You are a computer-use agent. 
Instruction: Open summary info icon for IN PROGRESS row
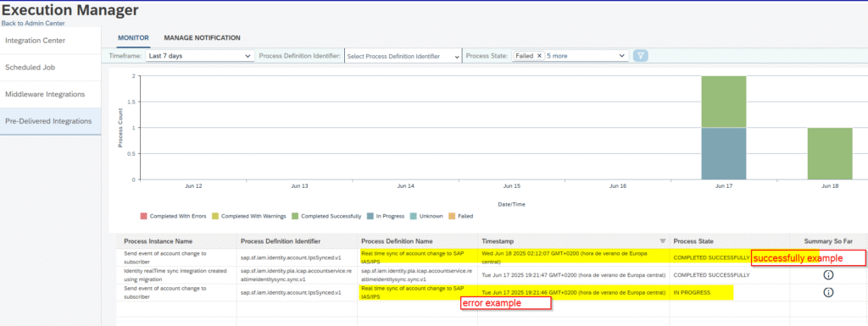(828, 292)
